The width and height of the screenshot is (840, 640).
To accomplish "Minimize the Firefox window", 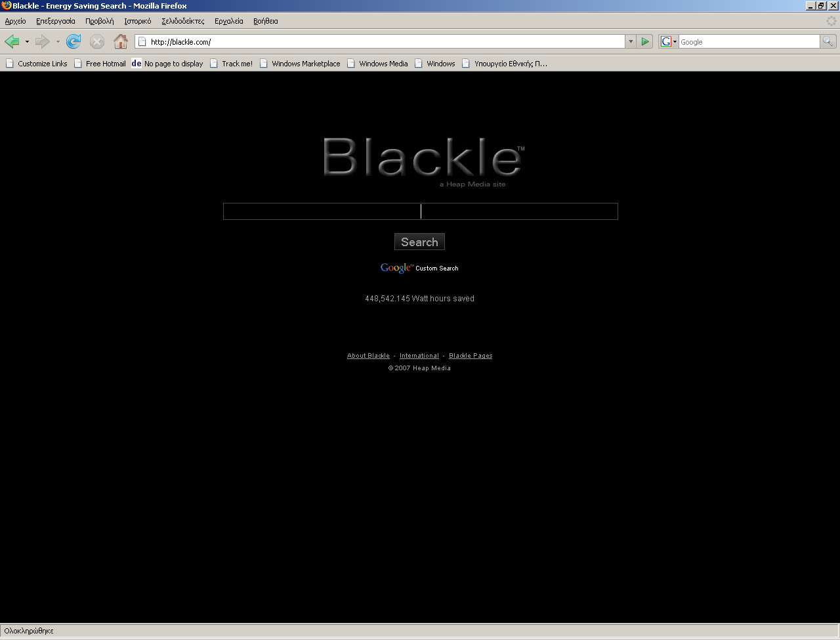I will tap(810, 6).
